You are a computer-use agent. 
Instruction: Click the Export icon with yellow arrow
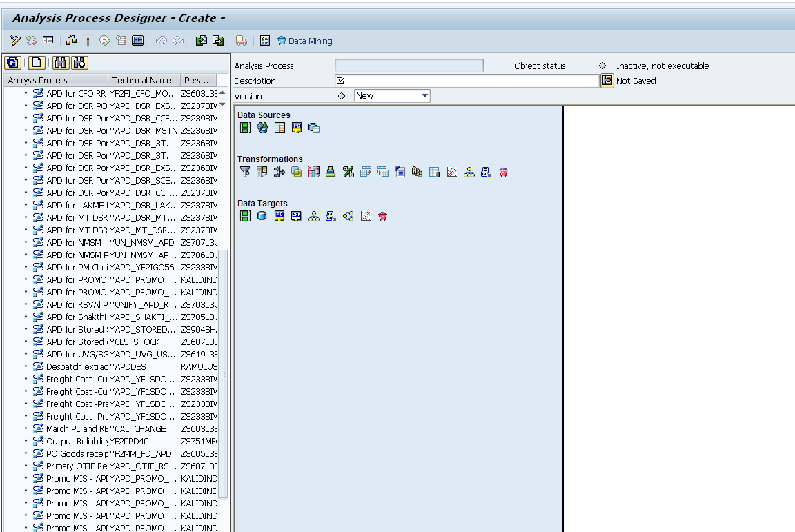(x=218, y=41)
